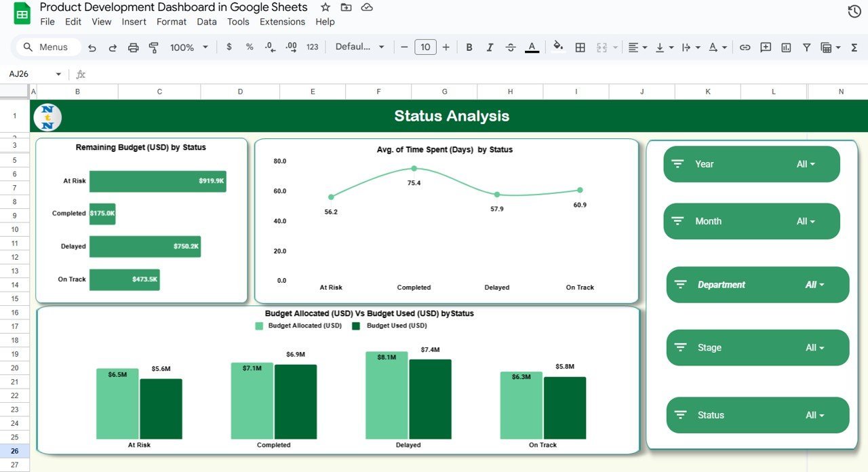This screenshot has width=868, height=472.
Task: Open the Department filter dropdown
Action: (814, 284)
